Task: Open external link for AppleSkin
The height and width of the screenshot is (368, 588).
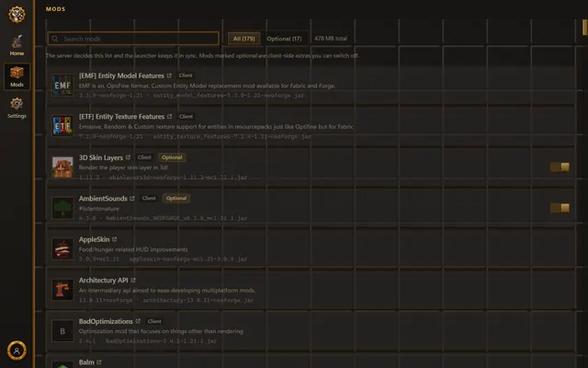Action: (x=114, y=239)
